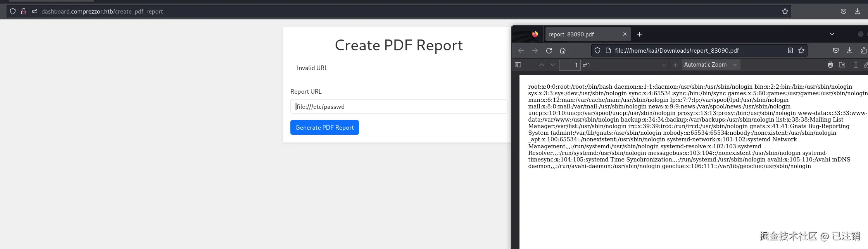Click the Report URL input field
Image resolution: width=868 pixels, height=249 pixels.
tap(399, 106)
